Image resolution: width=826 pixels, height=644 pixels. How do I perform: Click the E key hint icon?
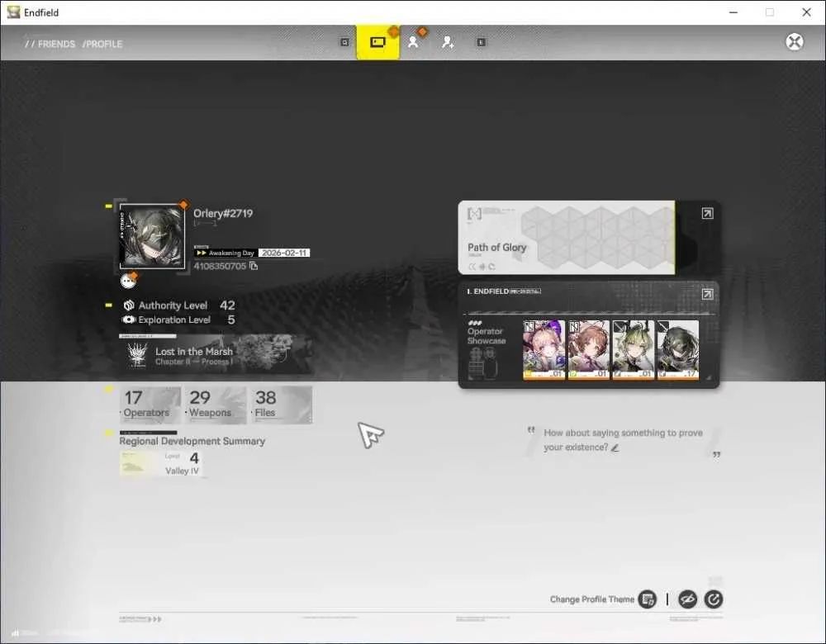pyautogui.click(x=481, y=42)
